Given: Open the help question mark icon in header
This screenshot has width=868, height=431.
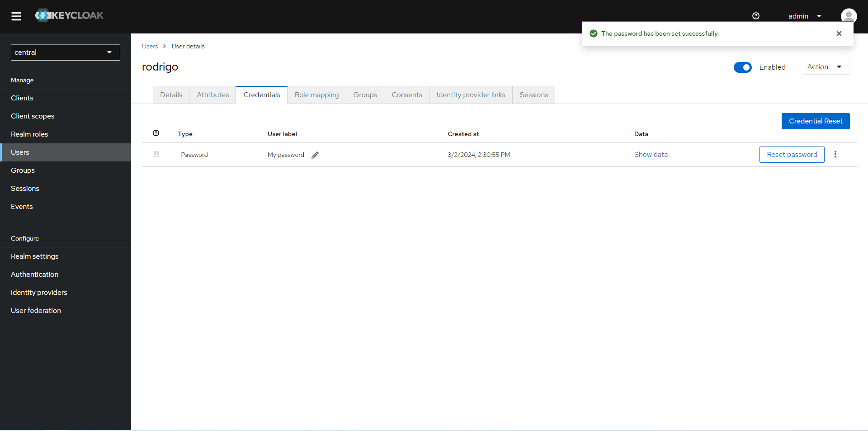Looking at the screenshot, I should [x=756, y=16].
